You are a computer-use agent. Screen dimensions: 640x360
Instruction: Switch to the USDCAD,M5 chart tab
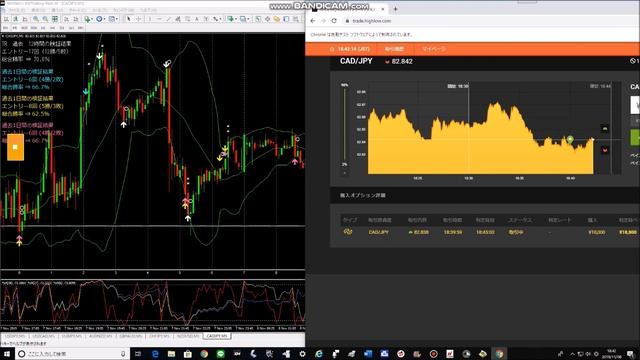43,336
